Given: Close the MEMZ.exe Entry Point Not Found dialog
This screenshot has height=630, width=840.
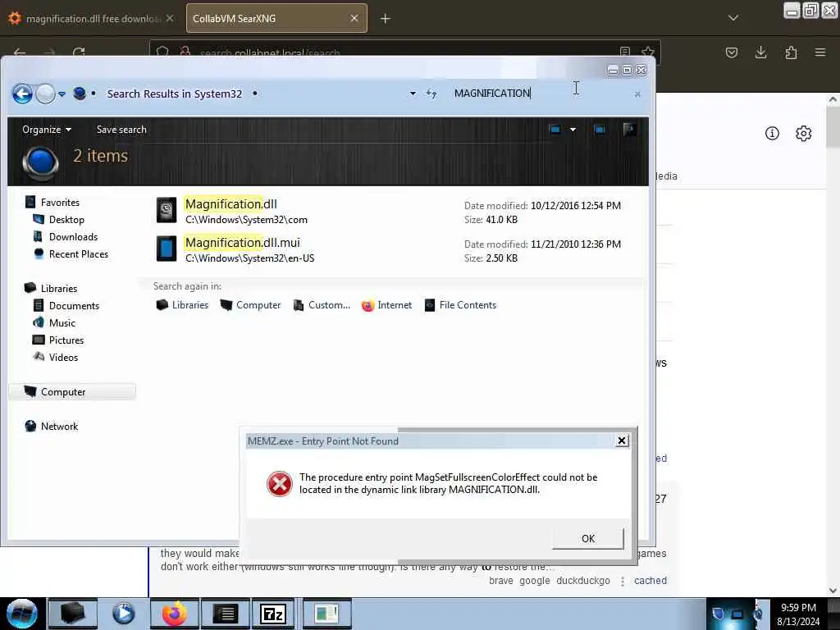Looking at the screenshot, I should point(622,441).
